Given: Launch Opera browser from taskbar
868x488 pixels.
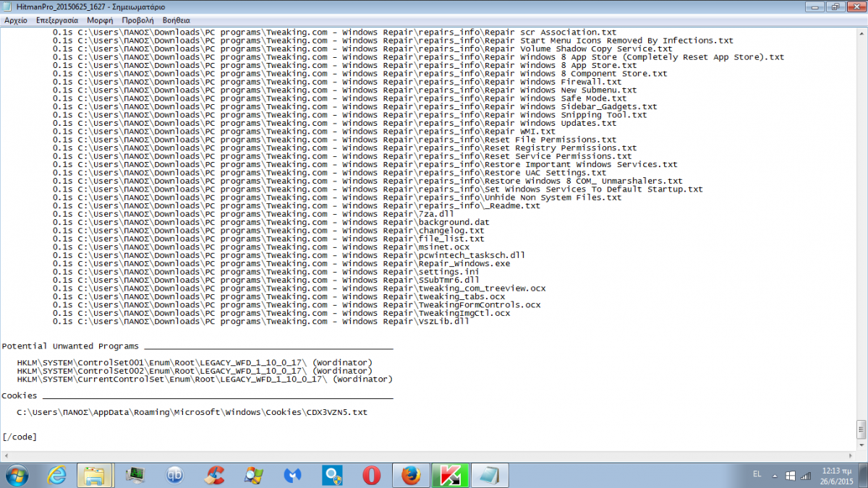Looking at the screenshot, I should click(372, 475).
